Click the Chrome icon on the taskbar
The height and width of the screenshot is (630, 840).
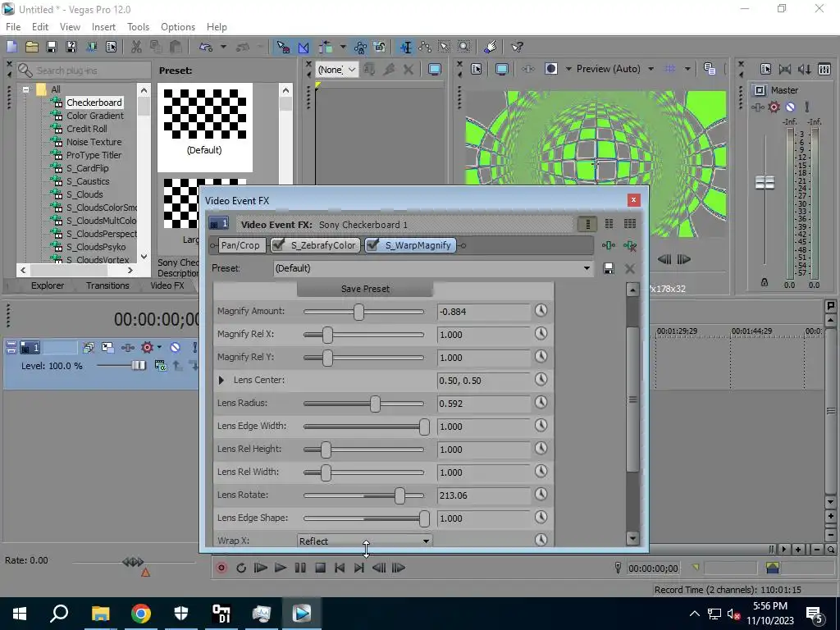[141, 614]
